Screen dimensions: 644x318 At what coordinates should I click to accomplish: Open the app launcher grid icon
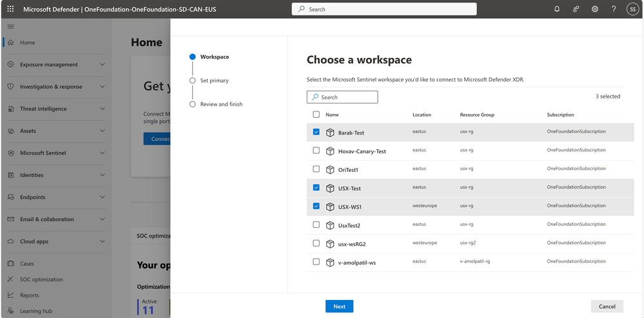pos(11,8)
